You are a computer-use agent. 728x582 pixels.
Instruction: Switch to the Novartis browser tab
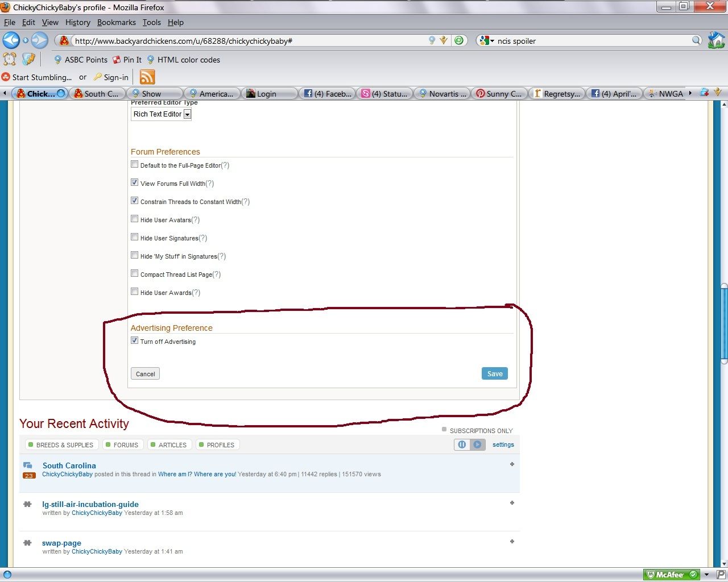pyautogui.click(x=442, y=94)
